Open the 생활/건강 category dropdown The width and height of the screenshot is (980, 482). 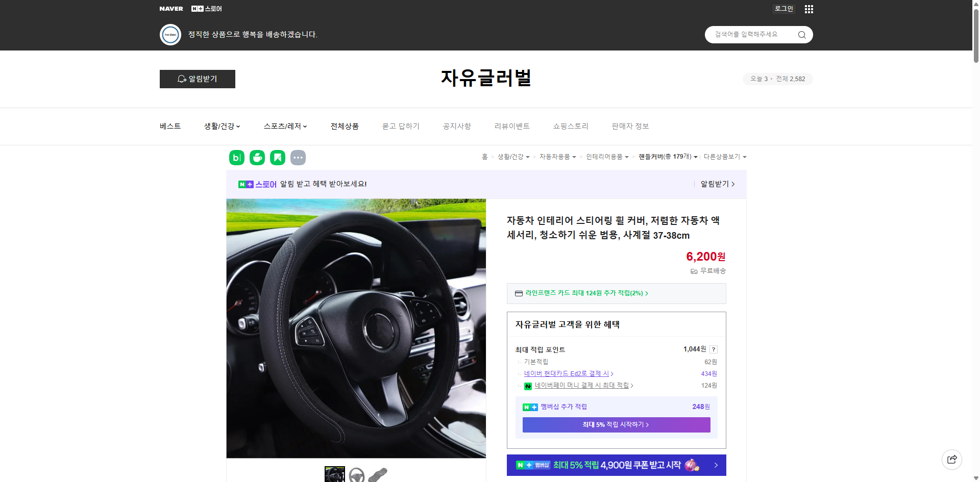(222, 126)
